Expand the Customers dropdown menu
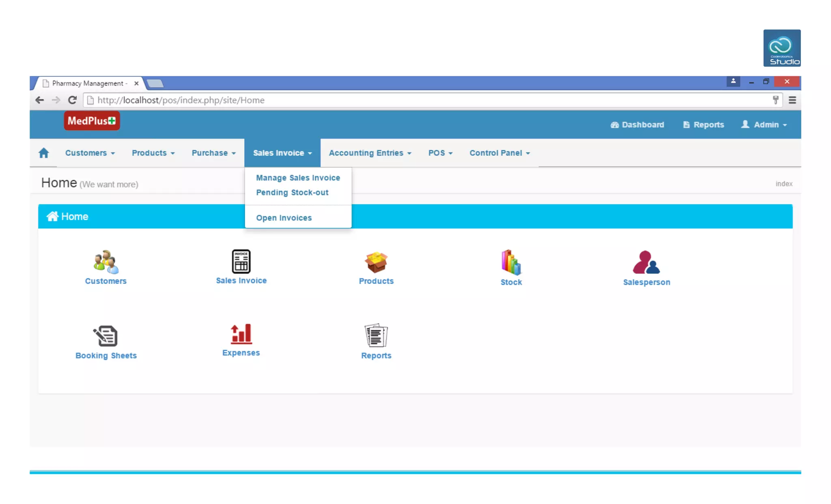Image resolution: width=831 pixels, height=504 pixels. click(90, 153)
